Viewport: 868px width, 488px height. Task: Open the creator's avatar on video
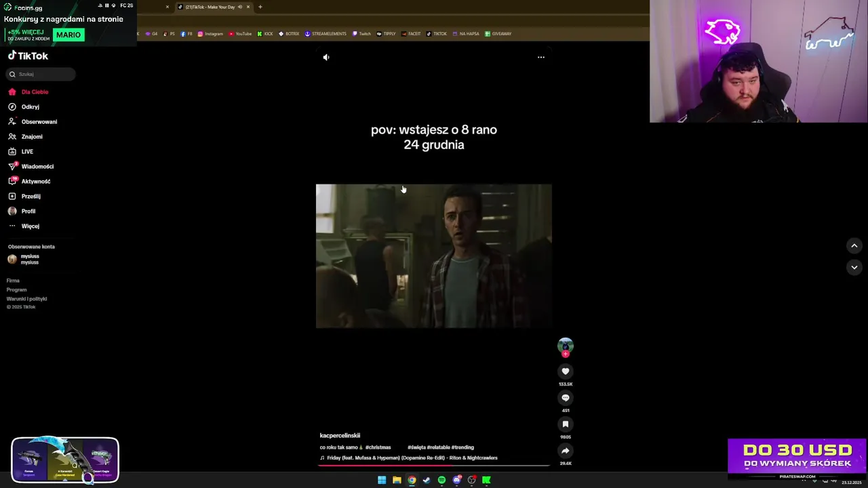point(566,346)
